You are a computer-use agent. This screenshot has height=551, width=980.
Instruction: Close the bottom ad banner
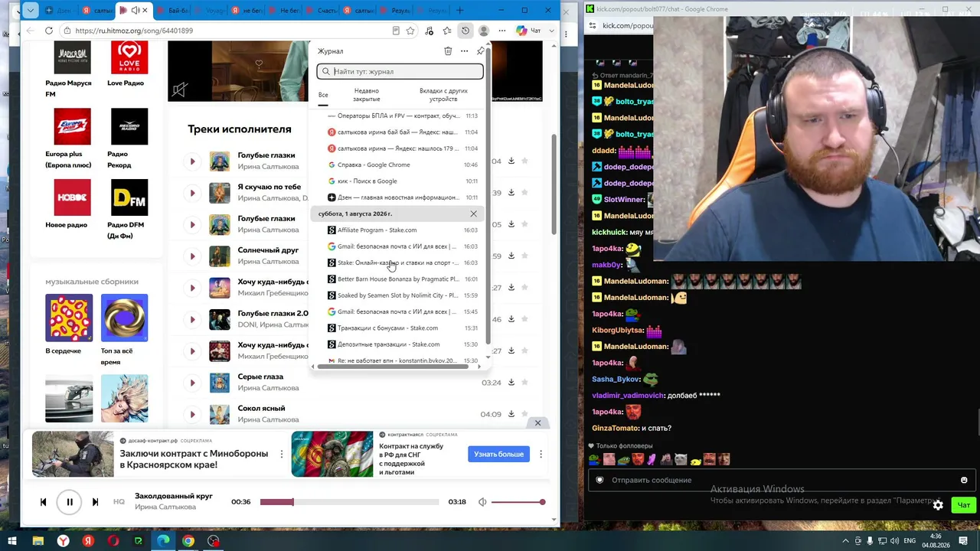pos(537,422)
